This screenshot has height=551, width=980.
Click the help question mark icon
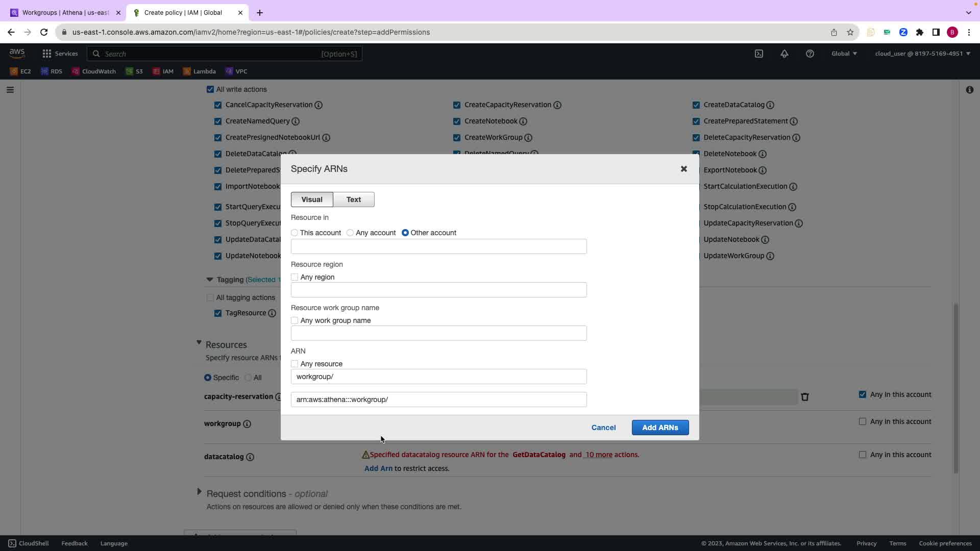coord(810,54)
